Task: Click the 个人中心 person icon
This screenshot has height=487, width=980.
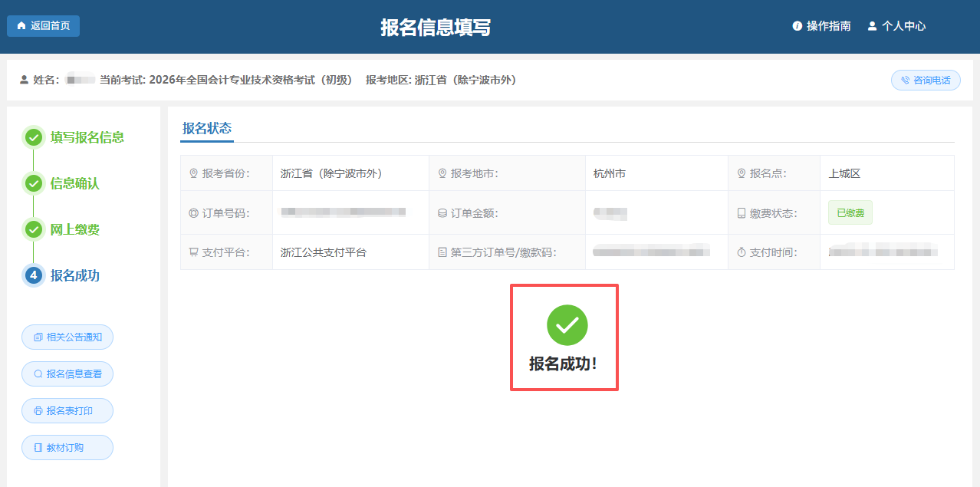Action: [x=870, y=25]
